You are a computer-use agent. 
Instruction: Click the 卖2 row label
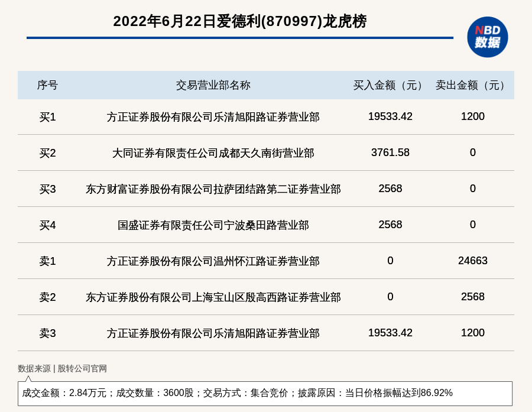point(47,297)
